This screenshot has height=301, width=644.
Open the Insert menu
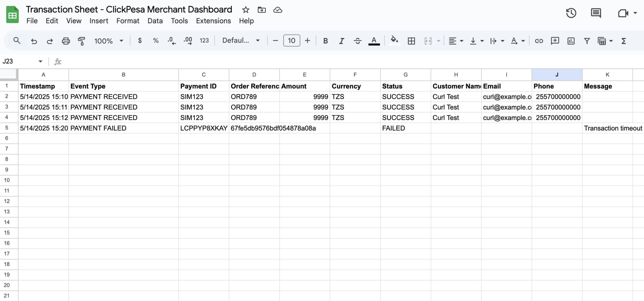click(99, 21)
